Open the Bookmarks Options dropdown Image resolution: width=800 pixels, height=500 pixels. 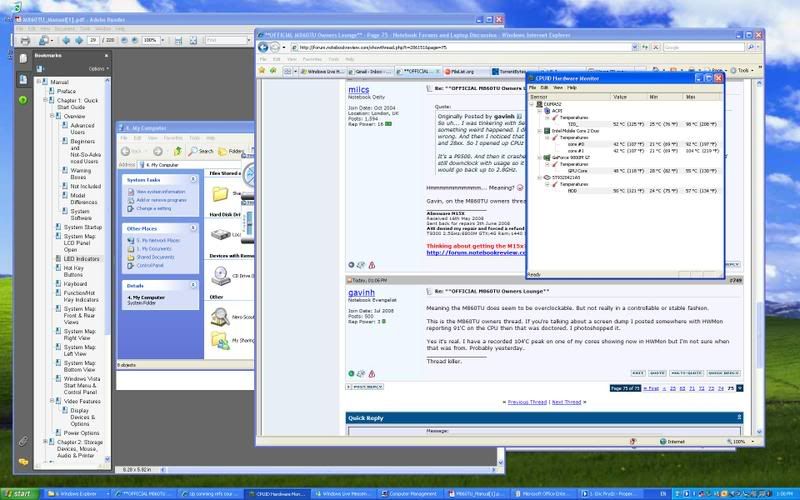(98, 69)
